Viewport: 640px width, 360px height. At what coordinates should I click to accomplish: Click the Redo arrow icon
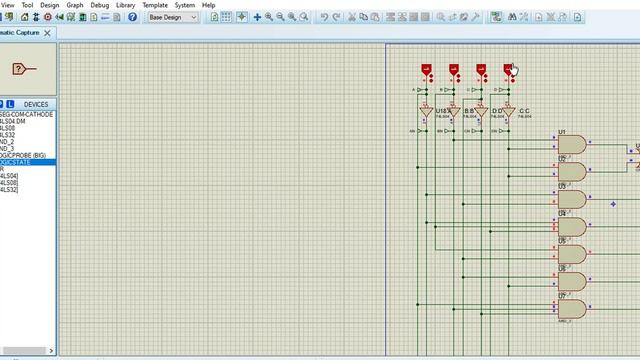[x=336, y=17]
